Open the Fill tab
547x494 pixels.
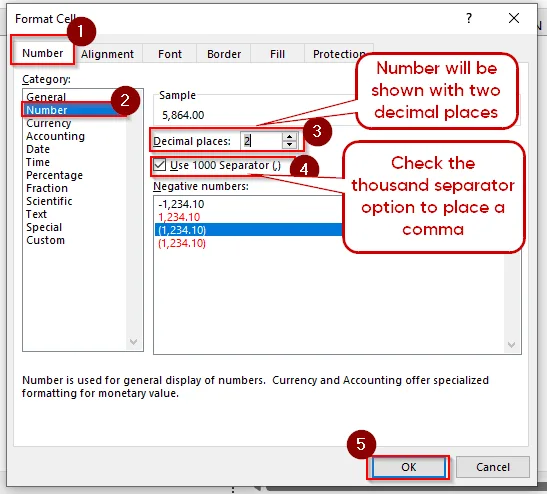277,54
